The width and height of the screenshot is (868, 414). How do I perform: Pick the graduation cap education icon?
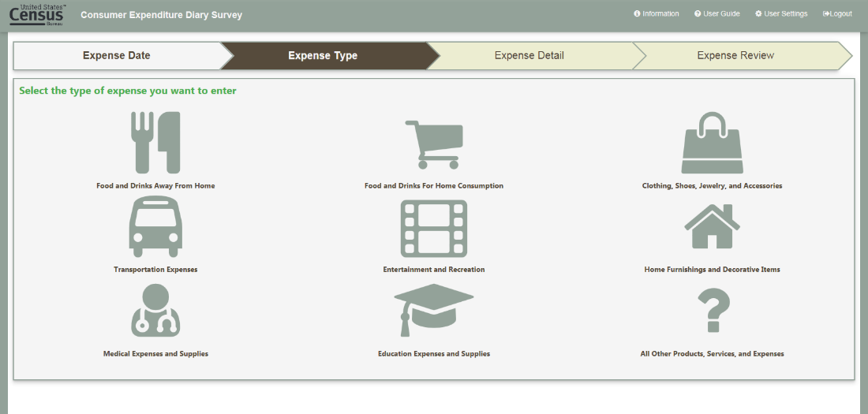click(434, 311)
